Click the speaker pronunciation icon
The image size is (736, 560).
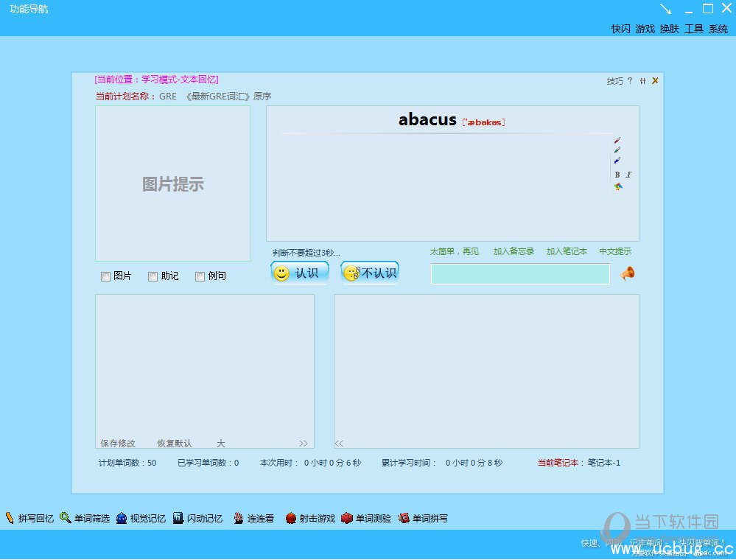tap(628, 274)
